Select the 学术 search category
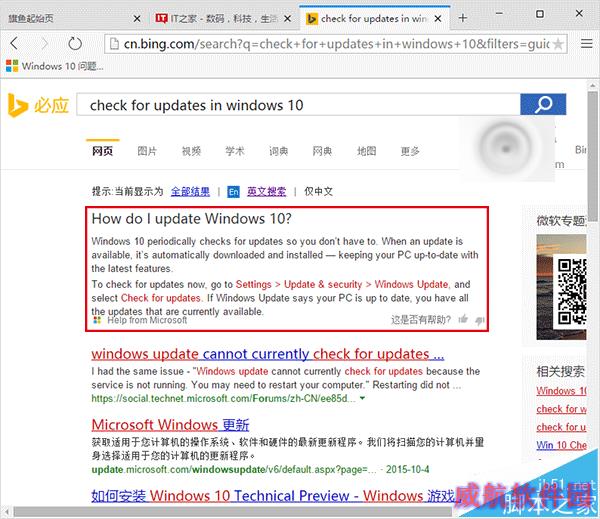The image size is (600, 519). 235,151
